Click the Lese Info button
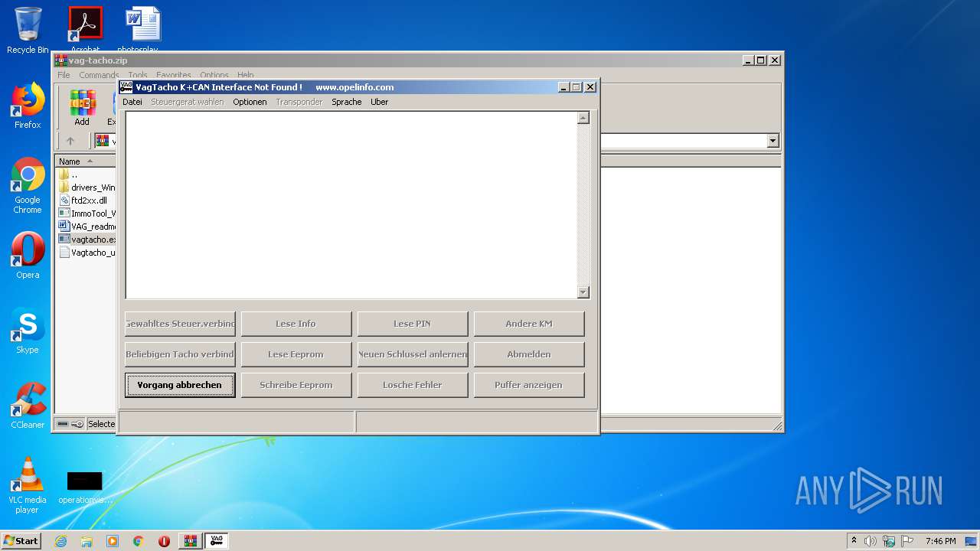The height and width of the screenshot is (551, 980). pos(296,324)
